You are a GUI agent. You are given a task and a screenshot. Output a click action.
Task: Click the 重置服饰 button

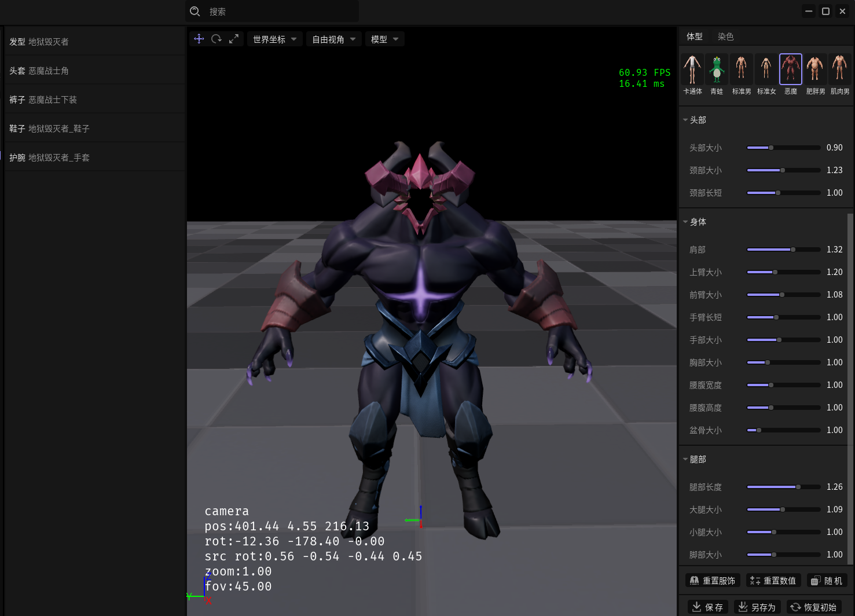pos(713,581)
